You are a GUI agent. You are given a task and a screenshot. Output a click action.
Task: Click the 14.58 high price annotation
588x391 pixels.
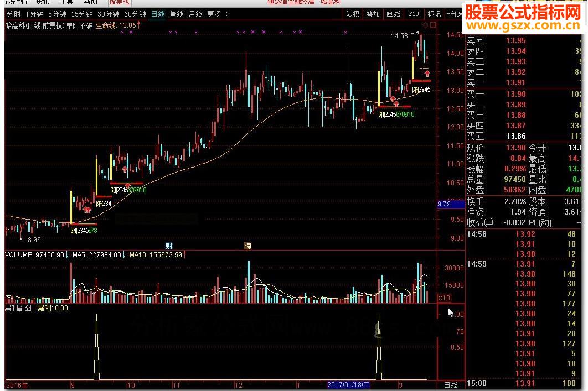coord(399,36)
